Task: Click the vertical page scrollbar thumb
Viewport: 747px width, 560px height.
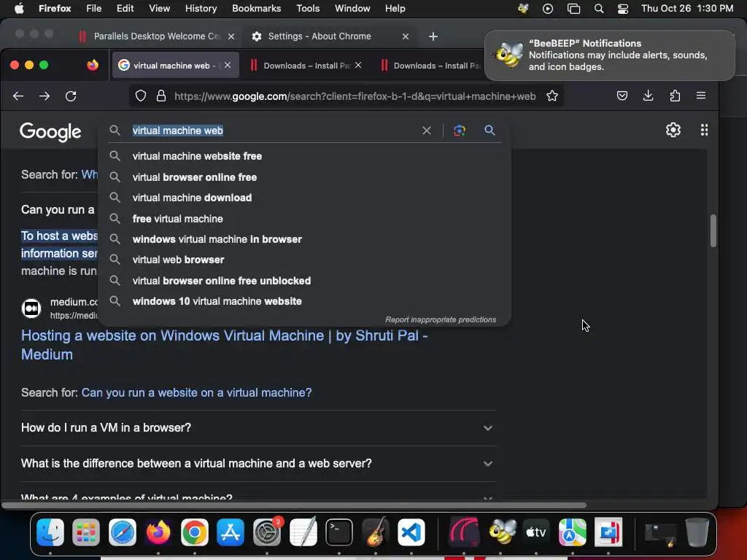Action: coord(713,230)
